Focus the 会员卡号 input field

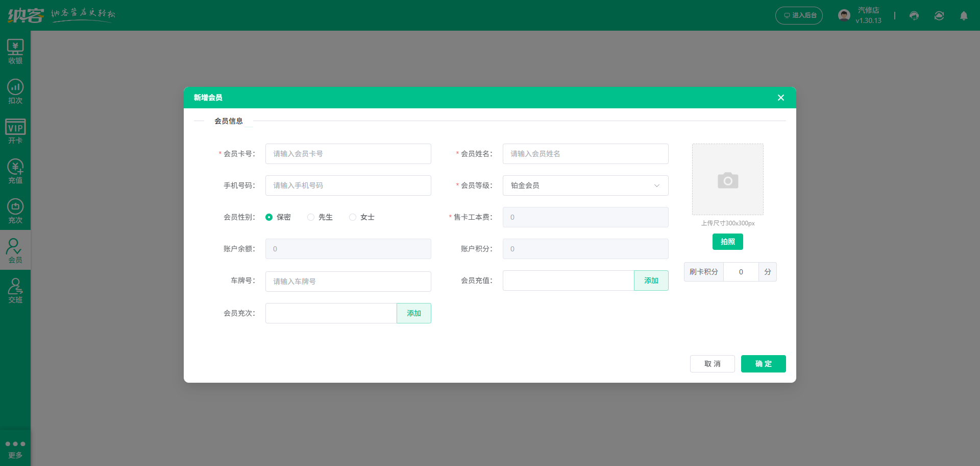pyautogui.click(x=348, y=154)
